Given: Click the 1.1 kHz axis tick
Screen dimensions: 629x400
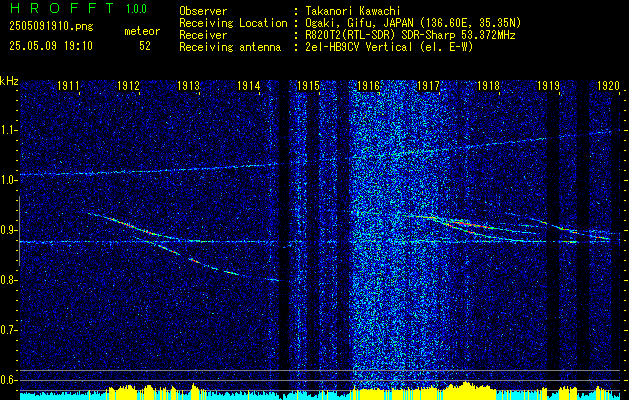Looking at the screenshot, I should 8,130.
